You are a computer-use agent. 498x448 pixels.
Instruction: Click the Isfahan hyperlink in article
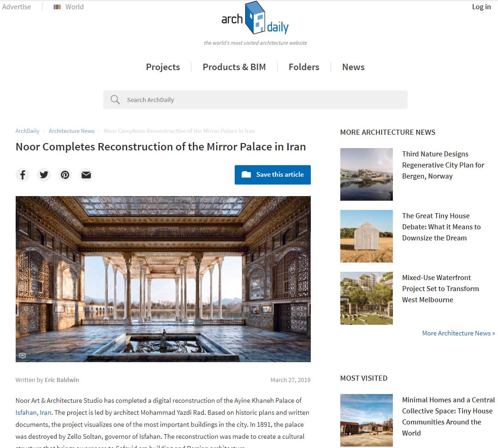point(26,412)
